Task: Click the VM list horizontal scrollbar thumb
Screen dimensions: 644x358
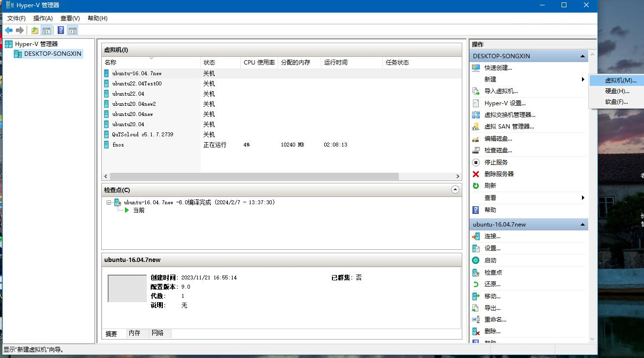Action: coord(254,177)
